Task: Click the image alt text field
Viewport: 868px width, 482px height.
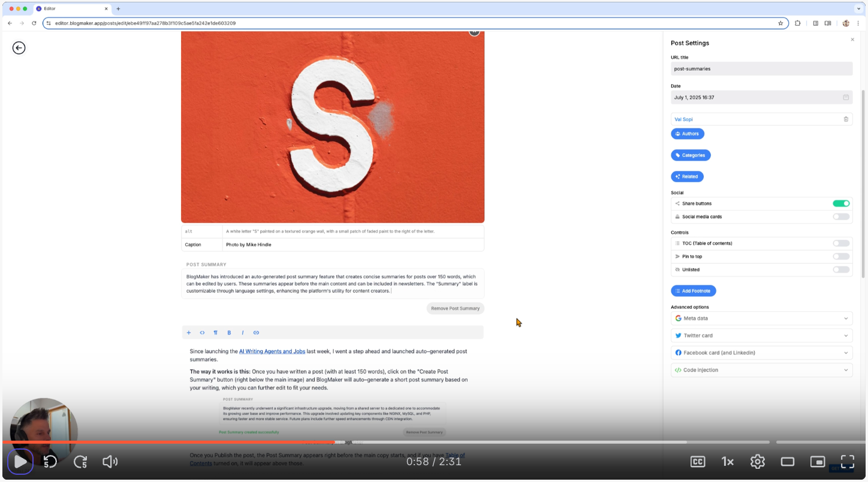Action: [x=352, y=231]
